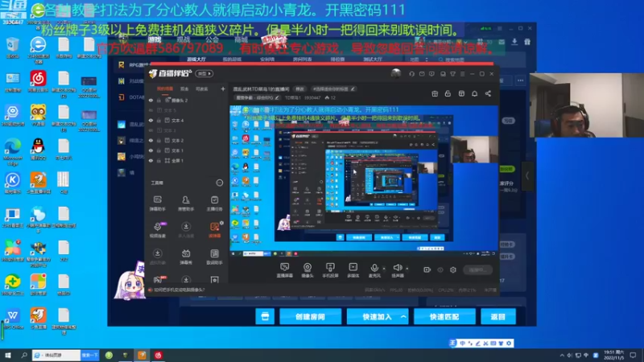This screenshot has width=644, height=362.
Task: Select the second scene tab in sources panel
Action: pos(184,88)
